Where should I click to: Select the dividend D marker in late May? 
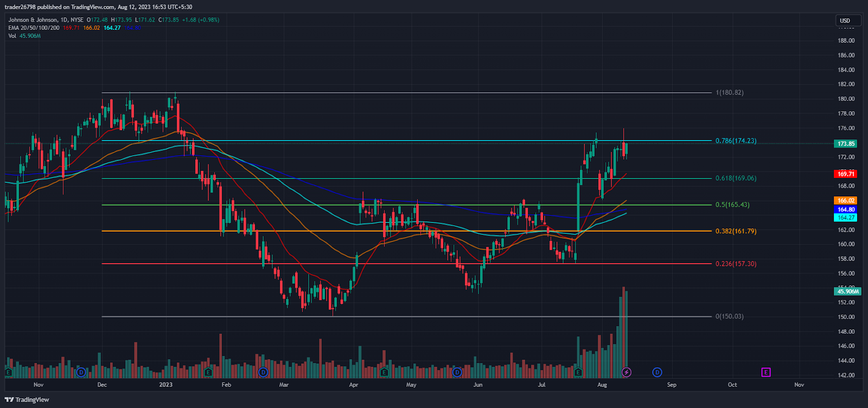(457, 372)
